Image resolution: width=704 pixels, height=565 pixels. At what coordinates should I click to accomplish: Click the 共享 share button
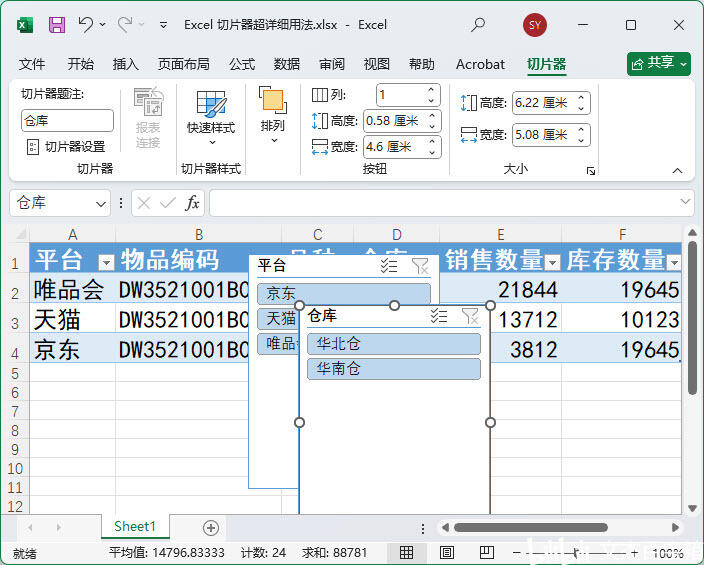(x=659, y=63)
